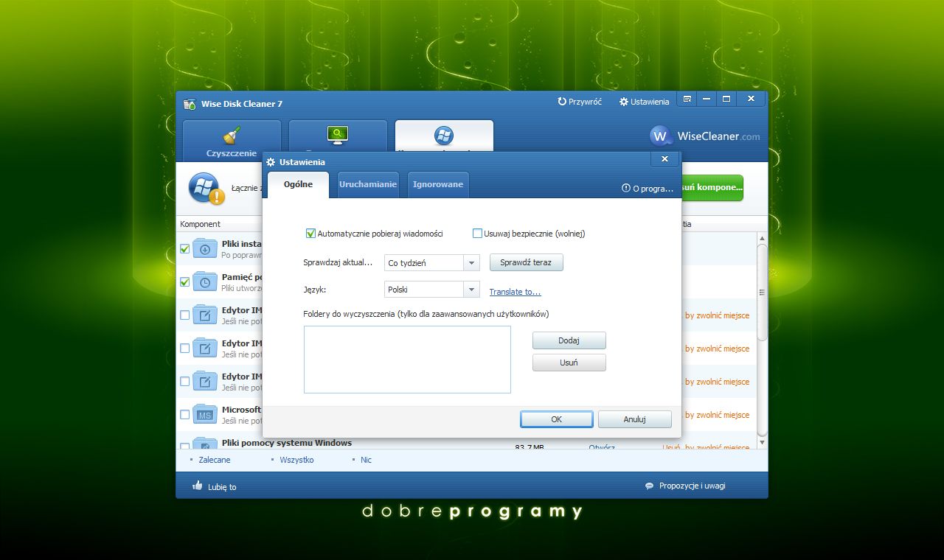Click the green Usuń komponenty button
The width and height of the screenshot is (944, 560).
pyautogui.click(x=712, y=188)
